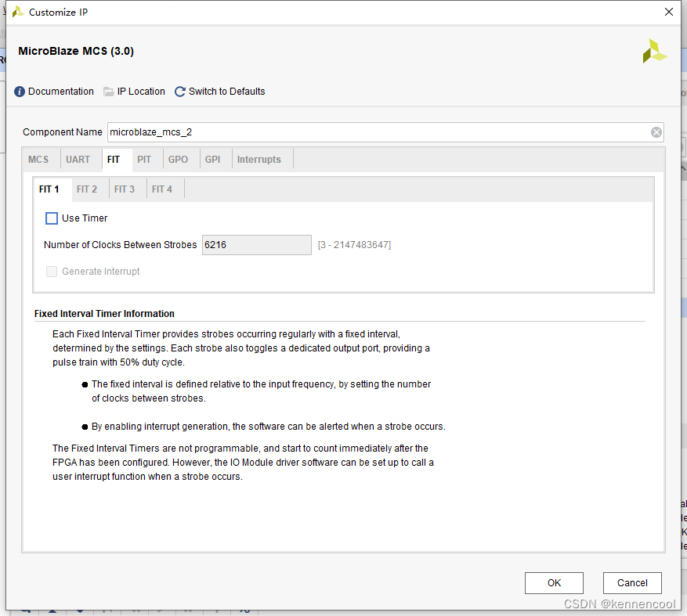Clear the Component Name field with X icon
This screenshot has height=616, width=687.
[656, 132]
